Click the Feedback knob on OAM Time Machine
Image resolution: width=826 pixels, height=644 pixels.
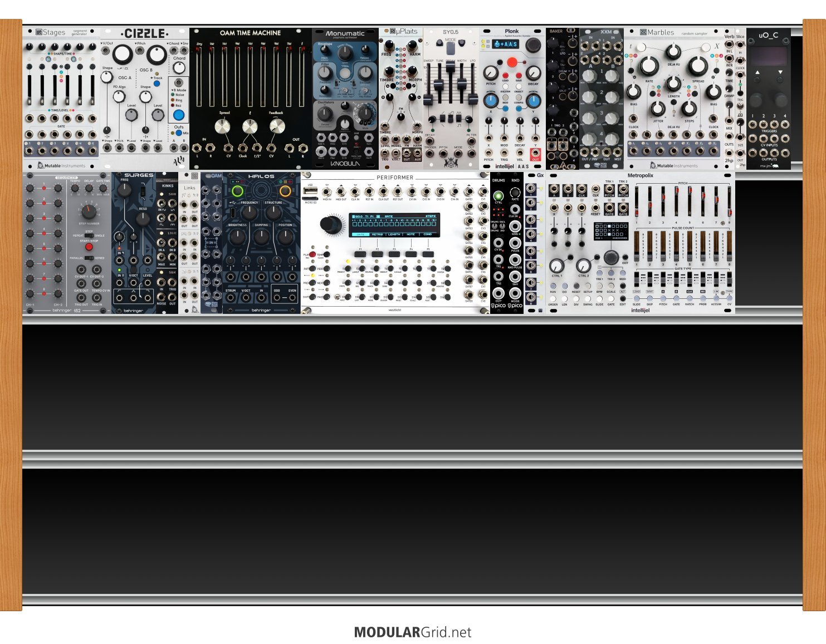point(277,127)
